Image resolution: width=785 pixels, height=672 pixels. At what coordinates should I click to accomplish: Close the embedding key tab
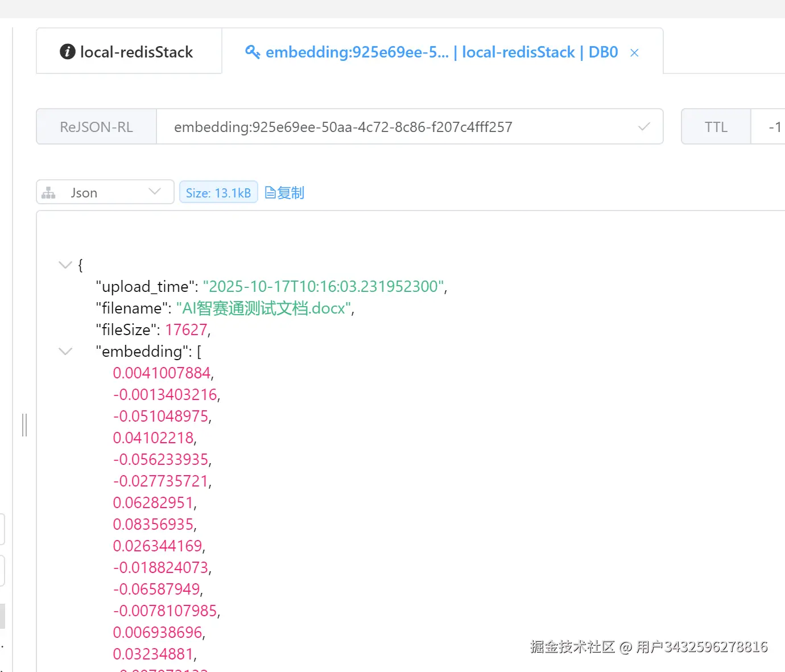634,53
